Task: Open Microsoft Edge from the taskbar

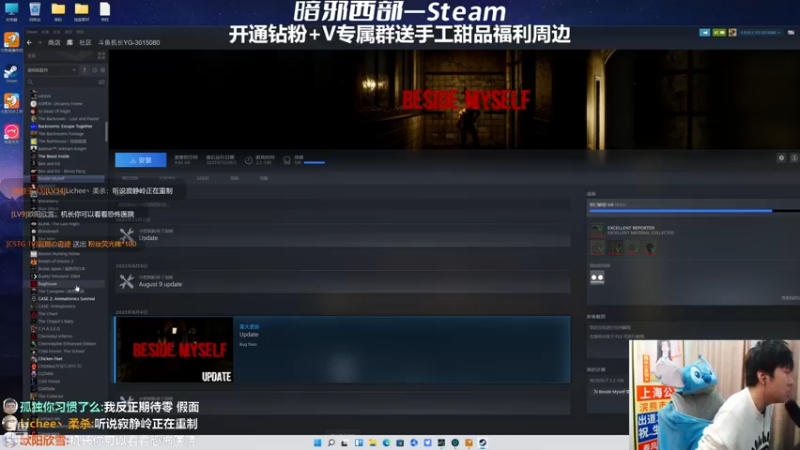Action: [386, 442]
